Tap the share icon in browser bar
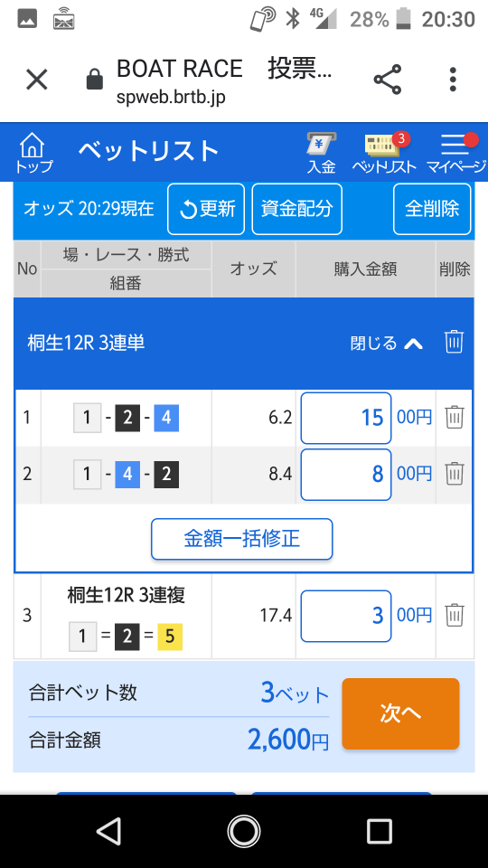The image size is (488, 868). tap(388, 80)
